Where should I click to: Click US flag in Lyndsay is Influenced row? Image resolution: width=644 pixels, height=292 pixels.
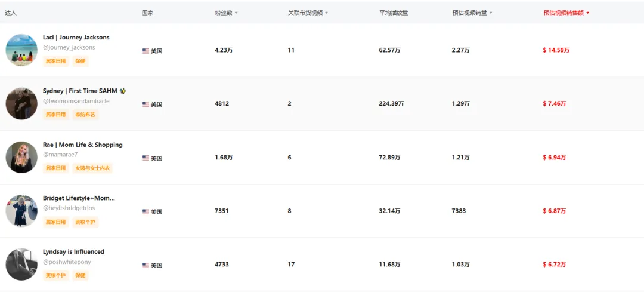click(x=145, y=265)
